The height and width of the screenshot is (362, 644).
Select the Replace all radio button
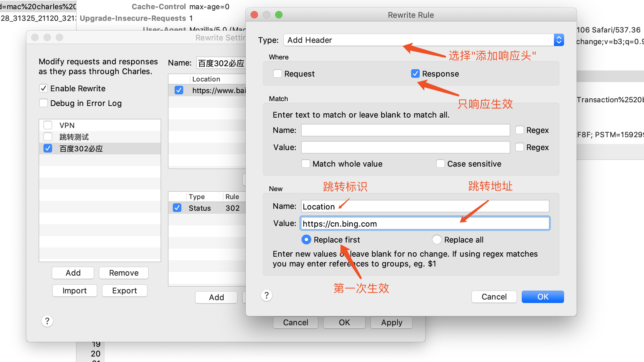pyautogui.click(x=437, y=239)
